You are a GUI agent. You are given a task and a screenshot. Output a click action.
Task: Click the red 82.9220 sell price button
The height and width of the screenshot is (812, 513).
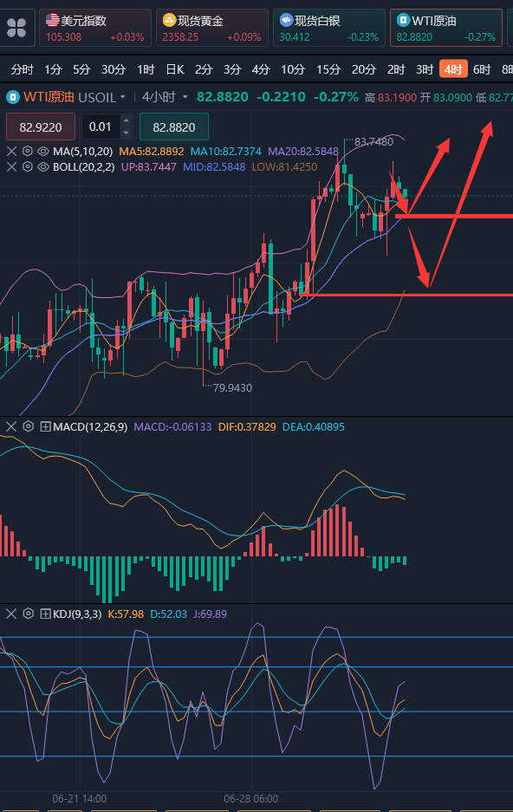click(x=41, y=127)
